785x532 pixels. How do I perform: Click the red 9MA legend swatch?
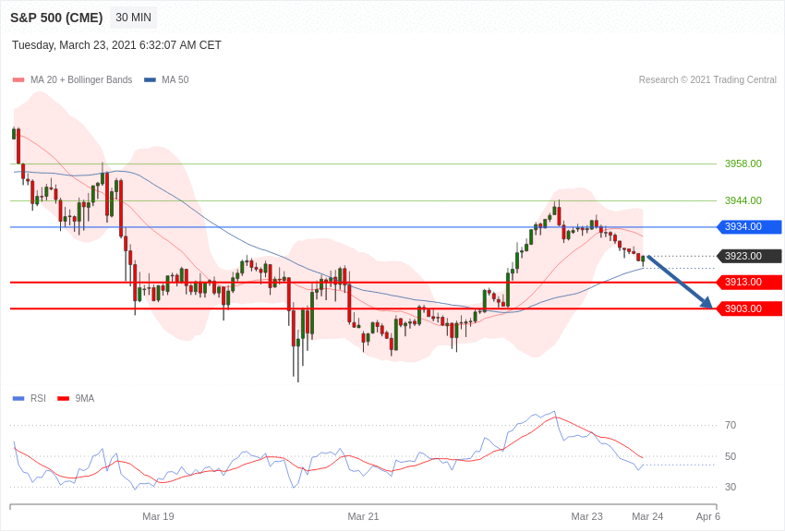(63, 399)
